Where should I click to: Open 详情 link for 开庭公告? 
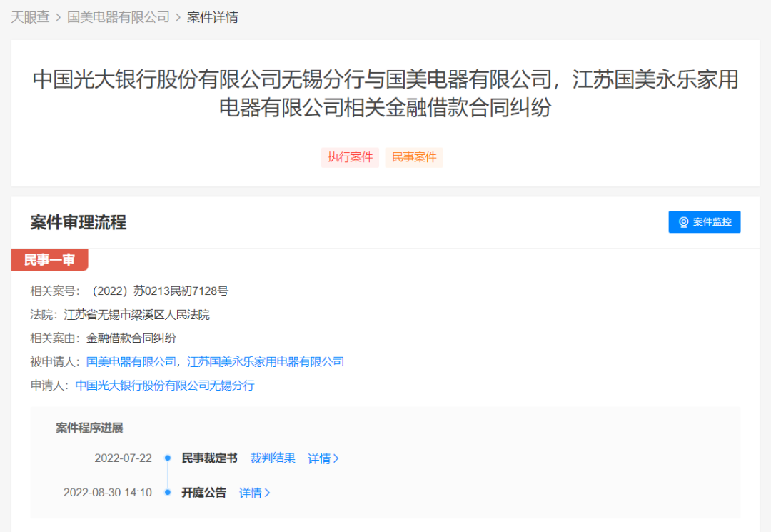[255, 493]
